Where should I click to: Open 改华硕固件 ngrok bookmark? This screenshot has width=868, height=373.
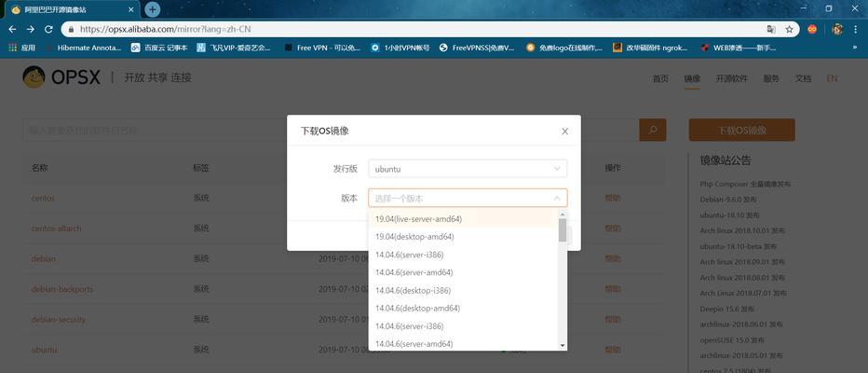pos(650,48)
